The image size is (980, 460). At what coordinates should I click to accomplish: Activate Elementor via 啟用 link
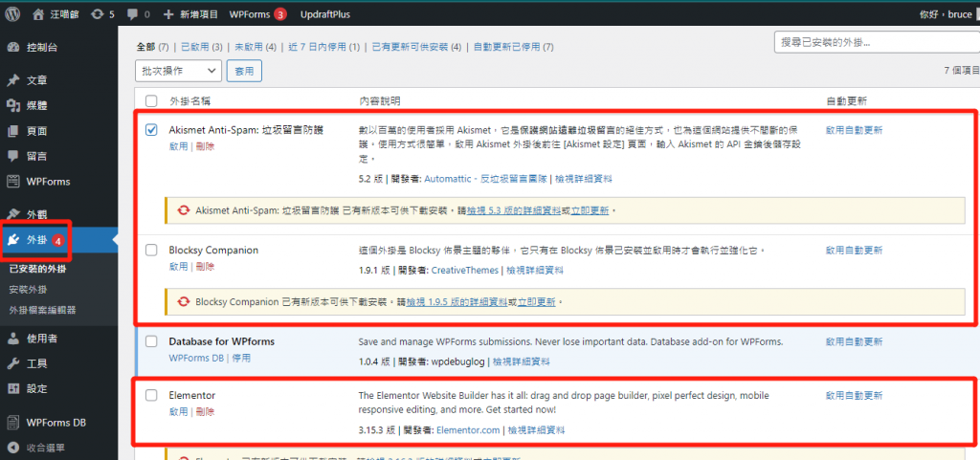tap(178, 412)
